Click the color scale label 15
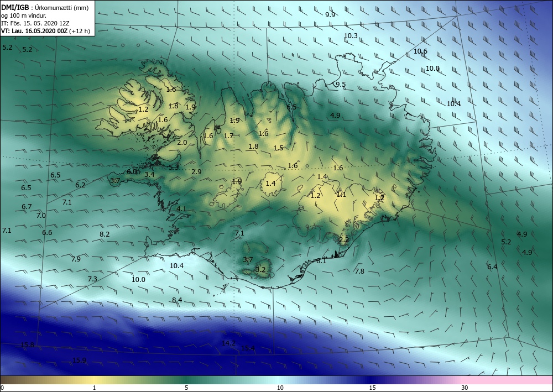The image size is (553, 392). pos(372,388)
